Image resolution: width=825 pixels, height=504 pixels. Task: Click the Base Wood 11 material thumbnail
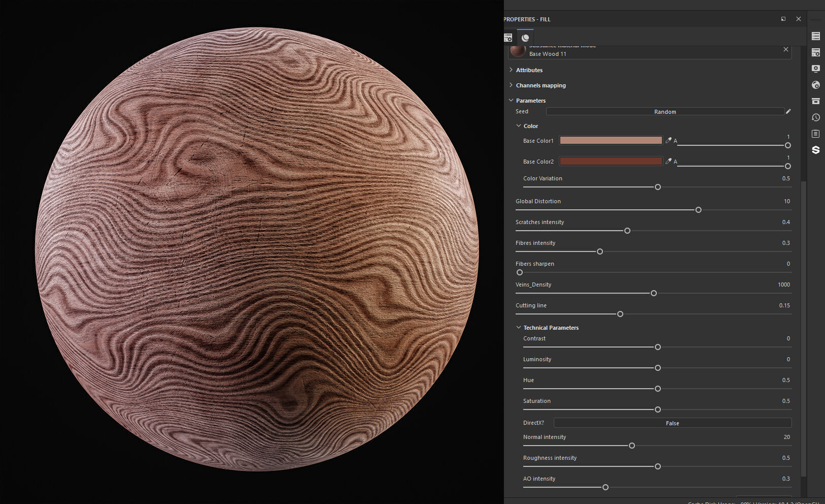coord(518,51)
